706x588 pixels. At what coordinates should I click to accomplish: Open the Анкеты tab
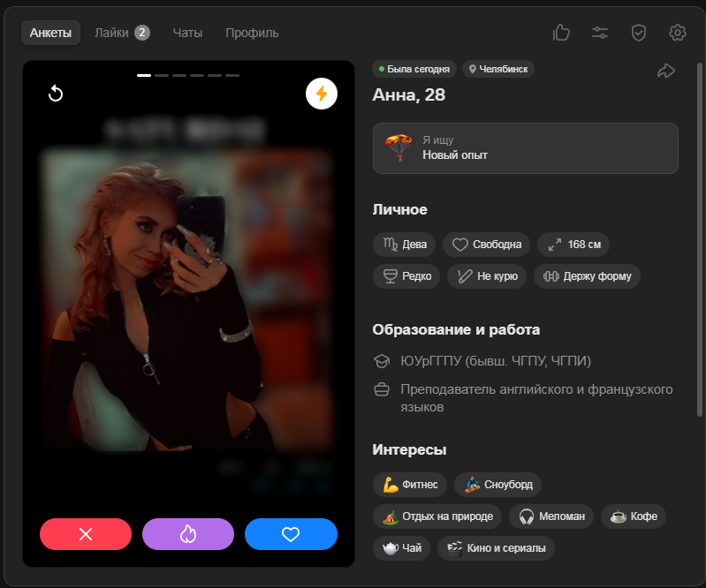click(50, 33)
